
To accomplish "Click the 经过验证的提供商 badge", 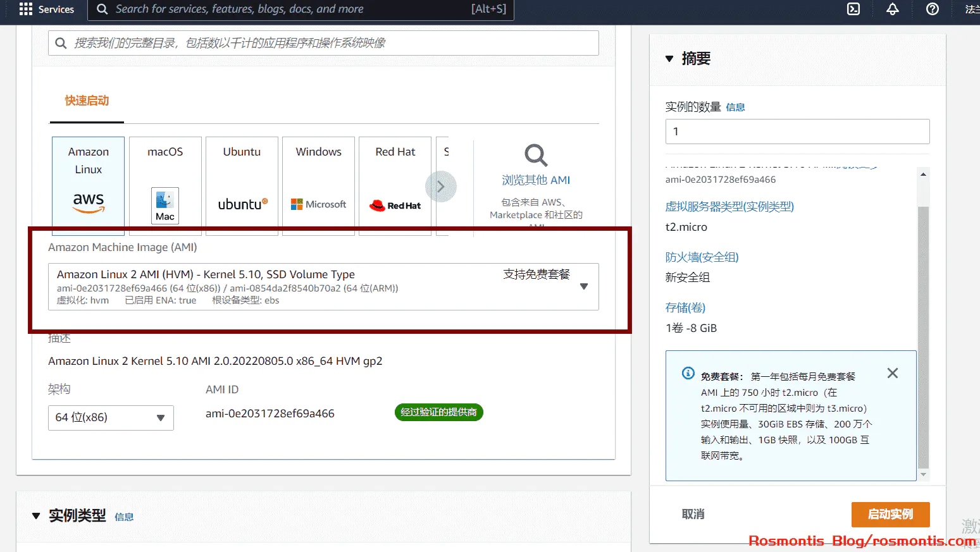I will (x=438, y=412).
